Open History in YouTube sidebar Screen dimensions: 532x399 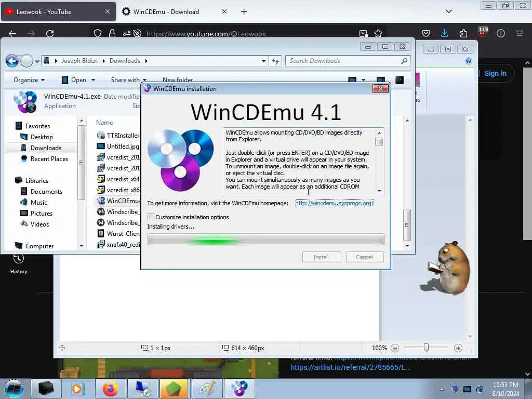click(19, 263)
